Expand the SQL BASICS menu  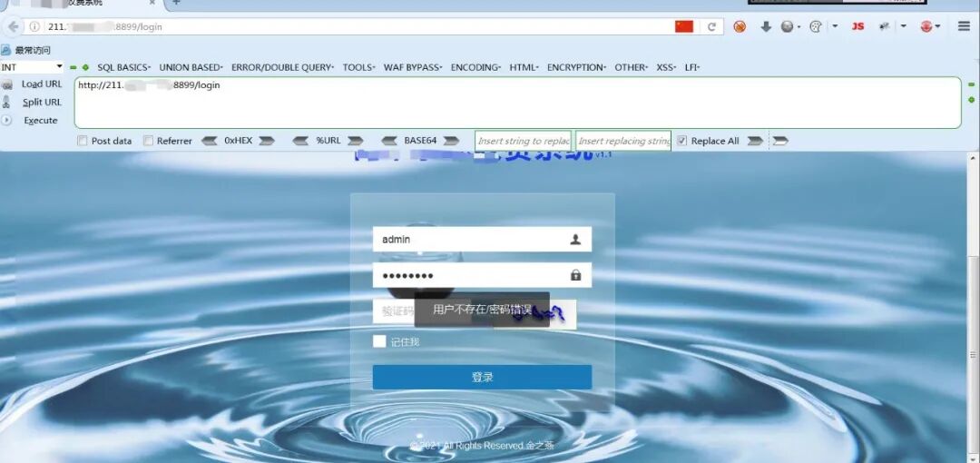tap(123, 67)
